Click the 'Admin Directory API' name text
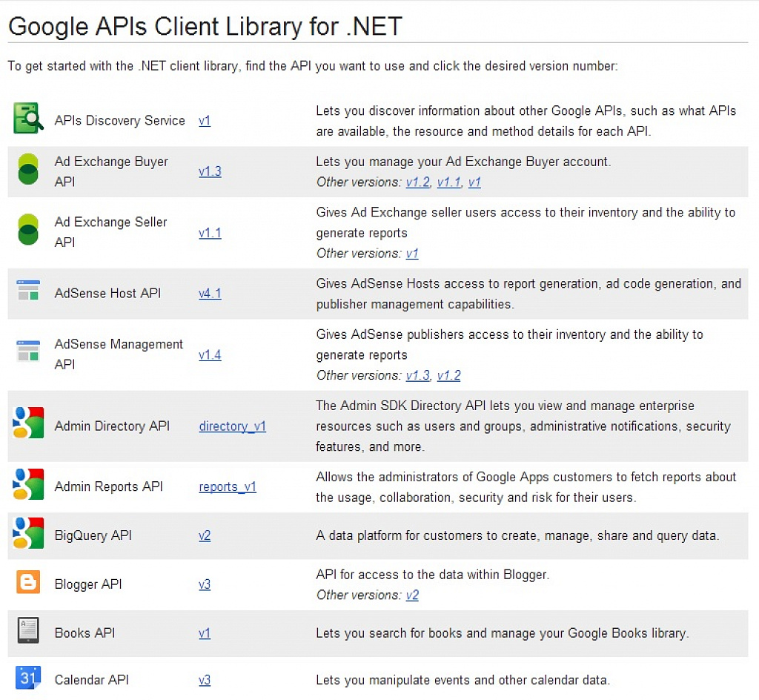 pos(112,426)
